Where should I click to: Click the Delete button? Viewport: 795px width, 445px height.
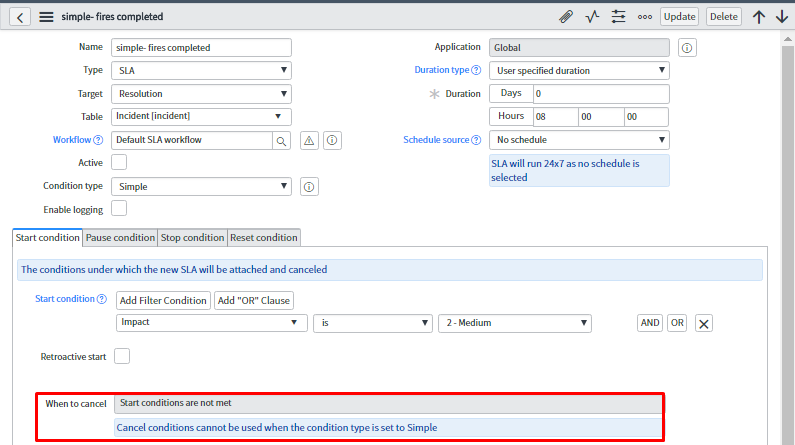tap(724, 17)
